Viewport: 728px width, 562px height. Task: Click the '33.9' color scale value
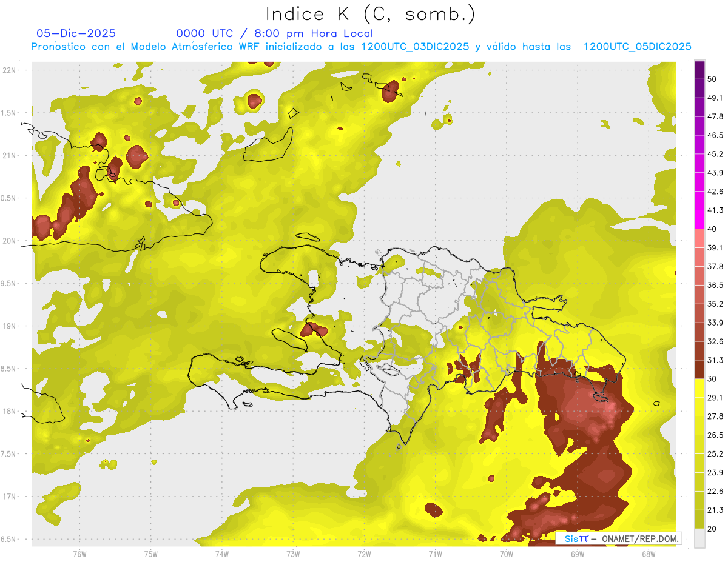click(x=715, y=323)
